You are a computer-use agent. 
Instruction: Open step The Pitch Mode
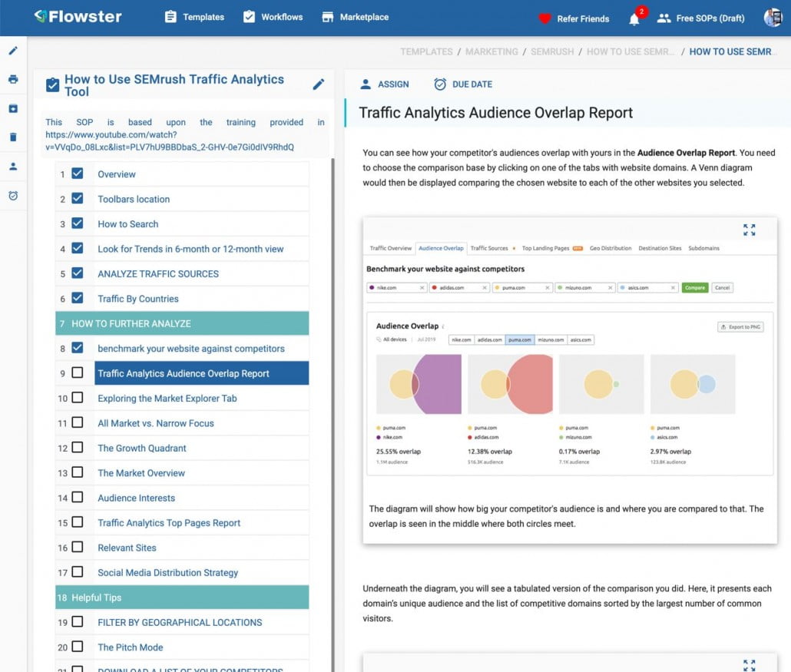click(130, 647)
